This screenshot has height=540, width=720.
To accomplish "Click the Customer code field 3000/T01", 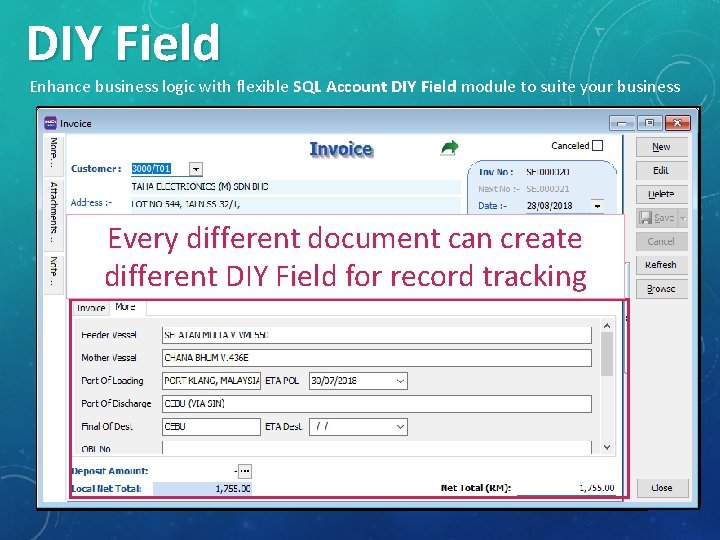I will 160,169.
